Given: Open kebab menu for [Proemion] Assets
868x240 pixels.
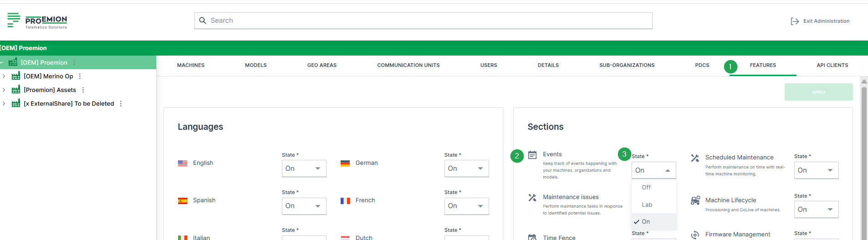Looking at the screenshot, I should tap(83, 90).
